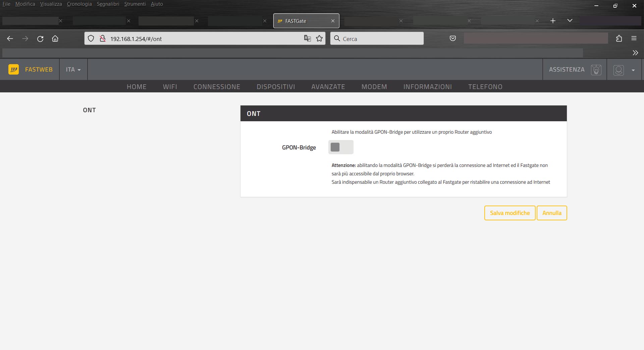Click the insecure connection padlock icon

[103, 39]
